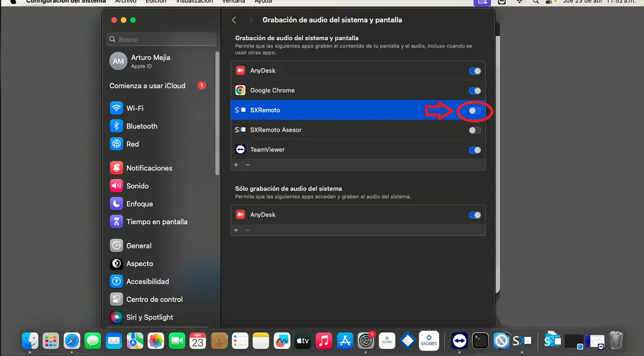Screen dimensions: 644x356
Task: Open Calendar from the dock
Action: 197,341
